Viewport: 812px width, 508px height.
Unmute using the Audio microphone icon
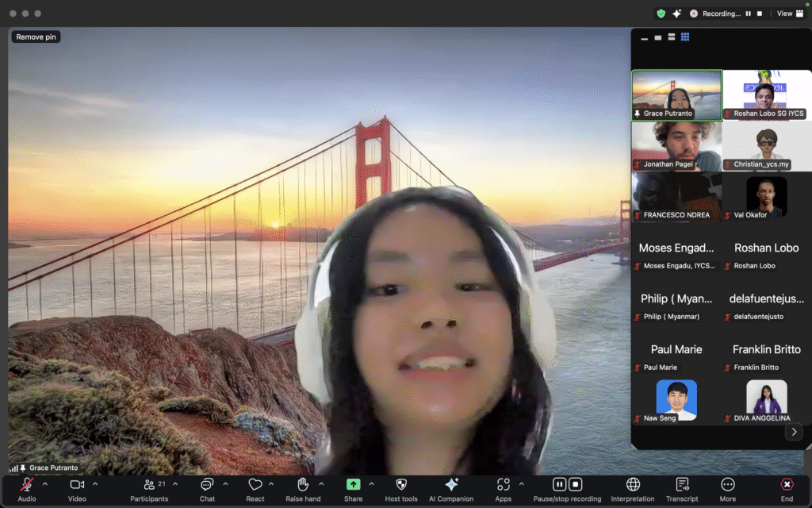(x=26, y=485)
